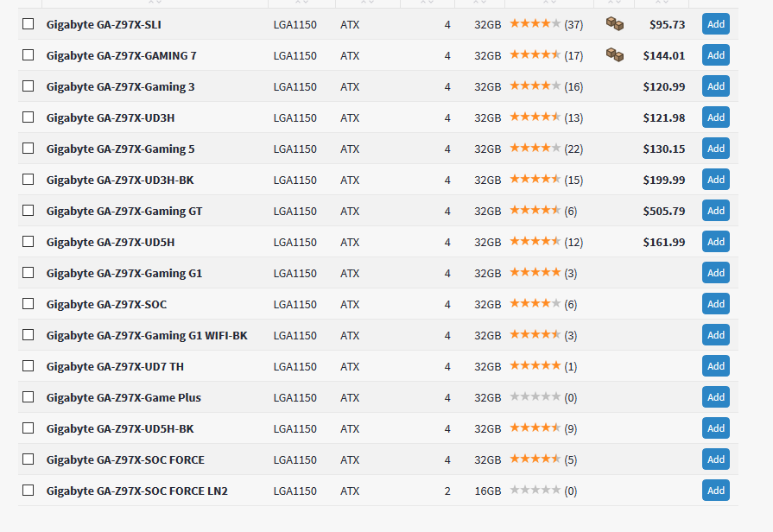Add the GA-Z97X-Gaming G1 with 5 stars
This screenshot has width=773, height=532.
click(x=716, y=272)
